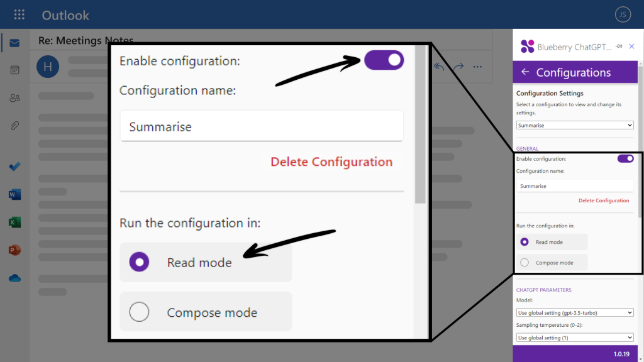The width and height of the screenshot is (644, 362).
Task: Open the Outlook app launcher grid
Action: (x=19, y=15)
